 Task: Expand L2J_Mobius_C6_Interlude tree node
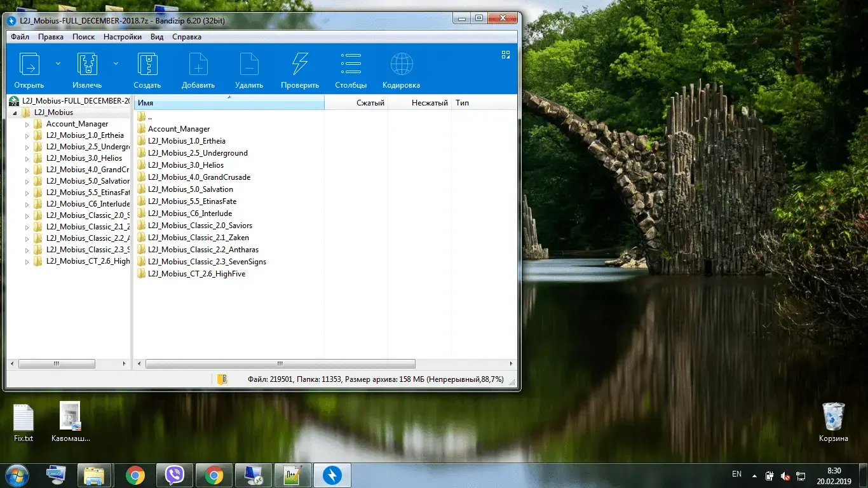[x=27, y=204]
